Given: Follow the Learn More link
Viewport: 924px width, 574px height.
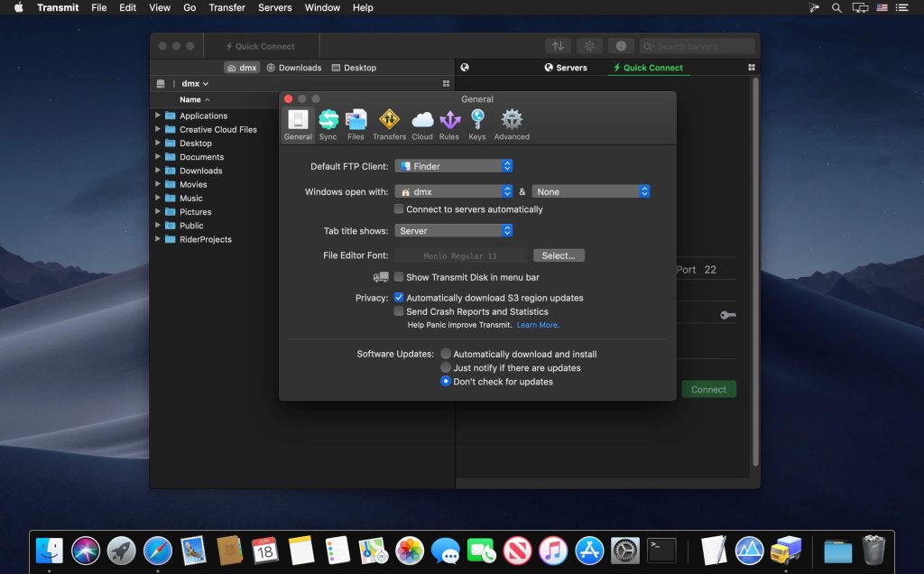Looking at the screenshot, I should (x=538, y=324).
